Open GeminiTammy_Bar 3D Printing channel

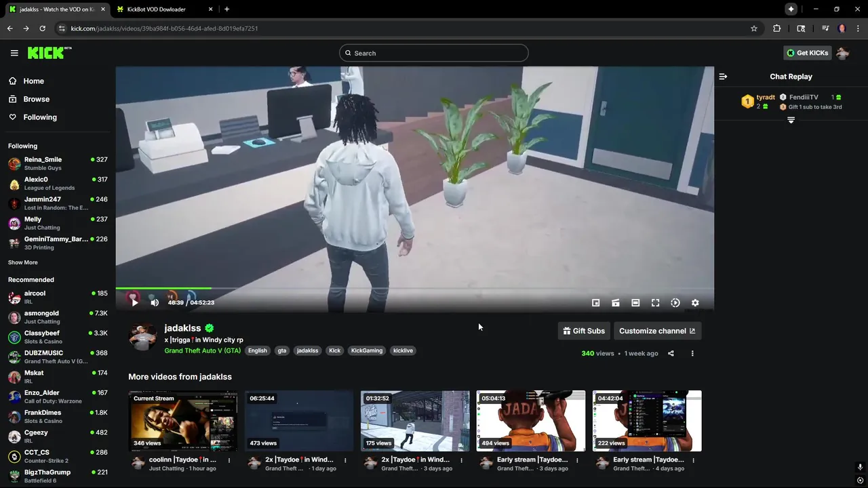(58, 243)
